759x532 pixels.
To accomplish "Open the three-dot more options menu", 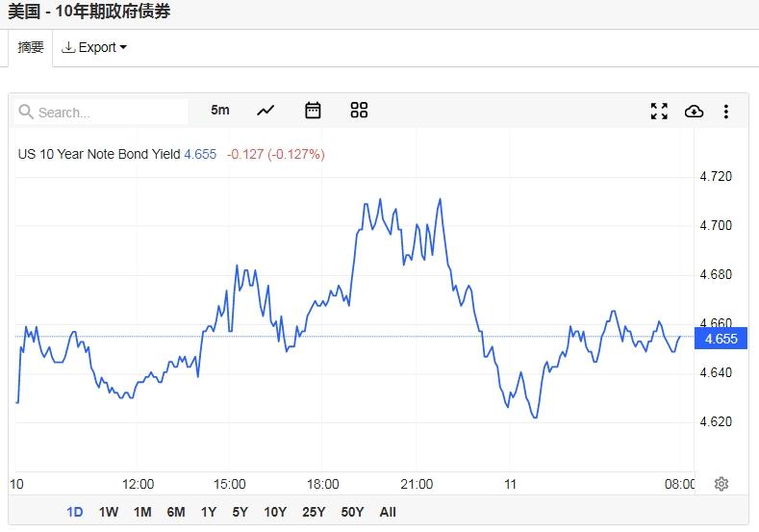I will pyautogui.click(x=726, y=112).
